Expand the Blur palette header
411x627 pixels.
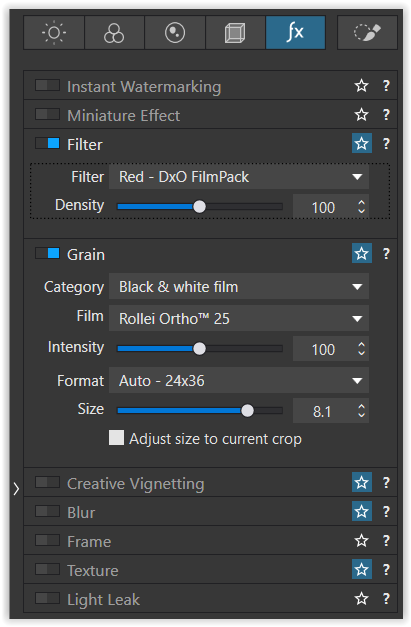(210, 511)
